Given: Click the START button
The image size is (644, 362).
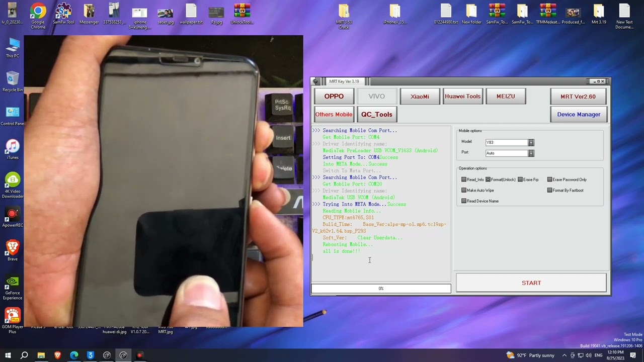Looking at the screenshot, I should pyautogui.click(x=531, y=283).
